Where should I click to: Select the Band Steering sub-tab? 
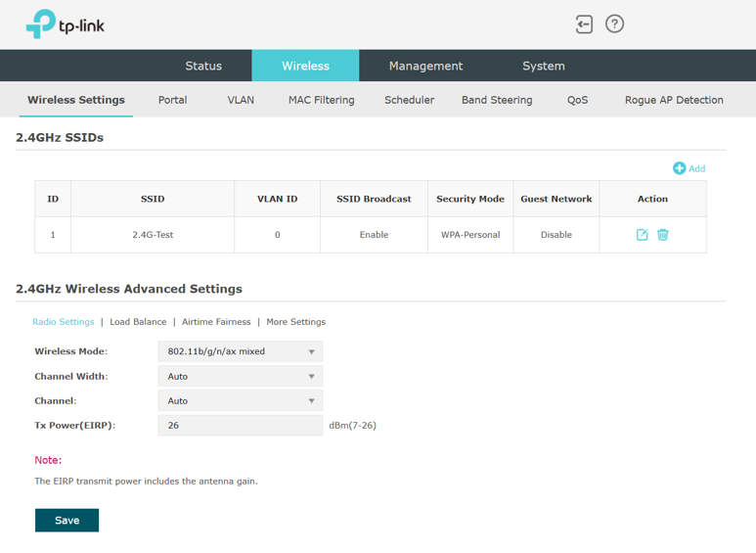tap(497, 100)
